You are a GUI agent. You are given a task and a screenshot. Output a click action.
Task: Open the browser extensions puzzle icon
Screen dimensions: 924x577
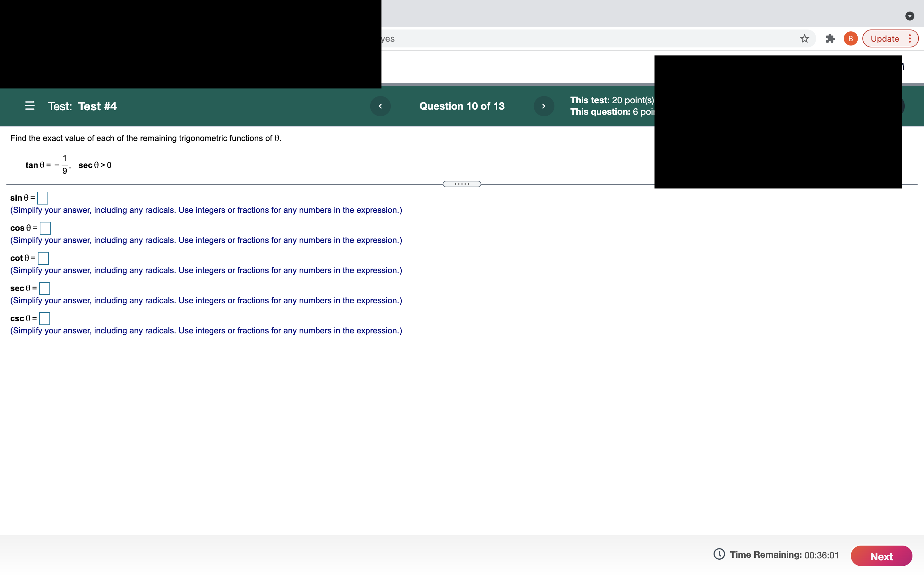830,38
